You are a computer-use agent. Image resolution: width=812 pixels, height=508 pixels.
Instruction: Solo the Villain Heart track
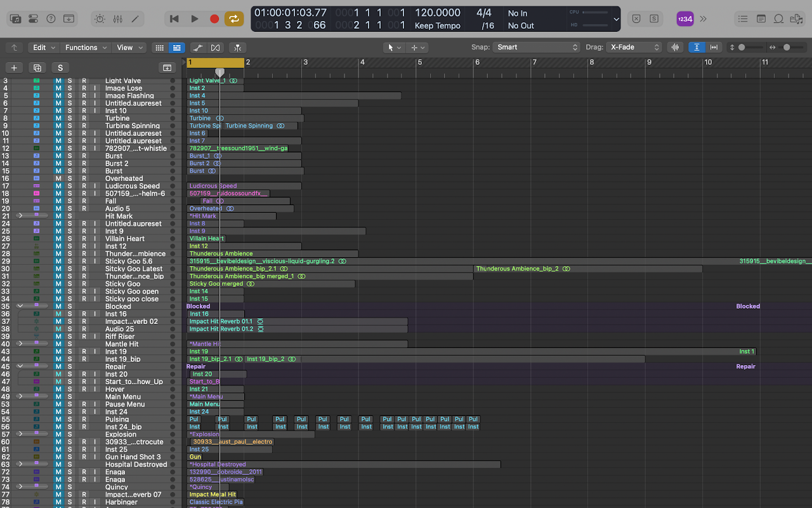(70, 239)
